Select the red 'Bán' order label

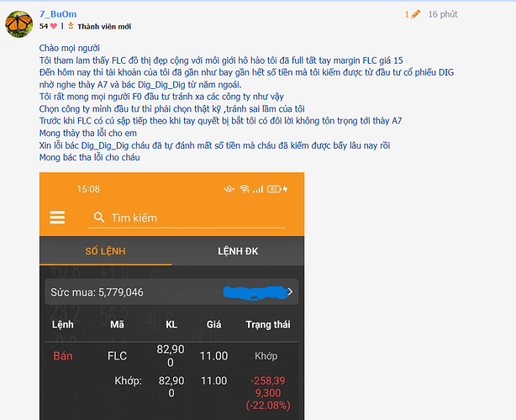coord(63,356)
